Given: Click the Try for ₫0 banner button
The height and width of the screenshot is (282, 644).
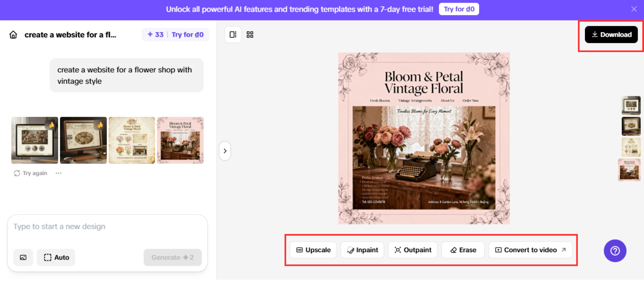Looking at the screenshot, I should coord(459,9).
